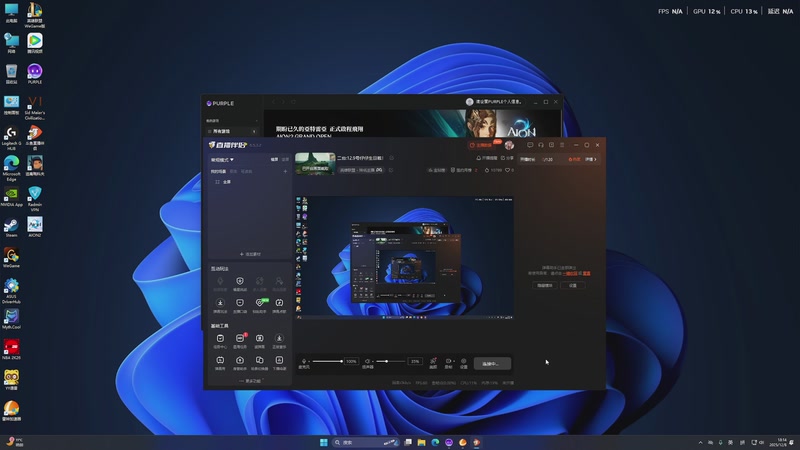Viewport: 800px width, 450px height.
Task: Open the interactive tool marked with NEW badge
Action: pos(260,305)
